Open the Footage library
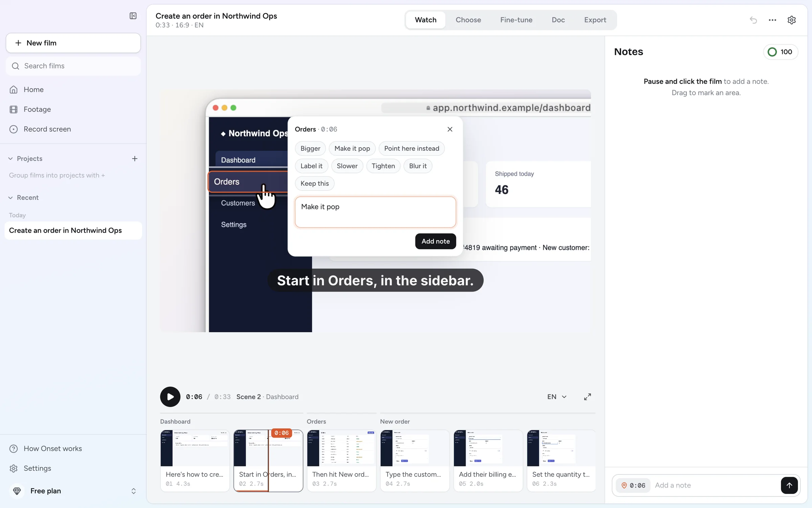 coord(73,109)
